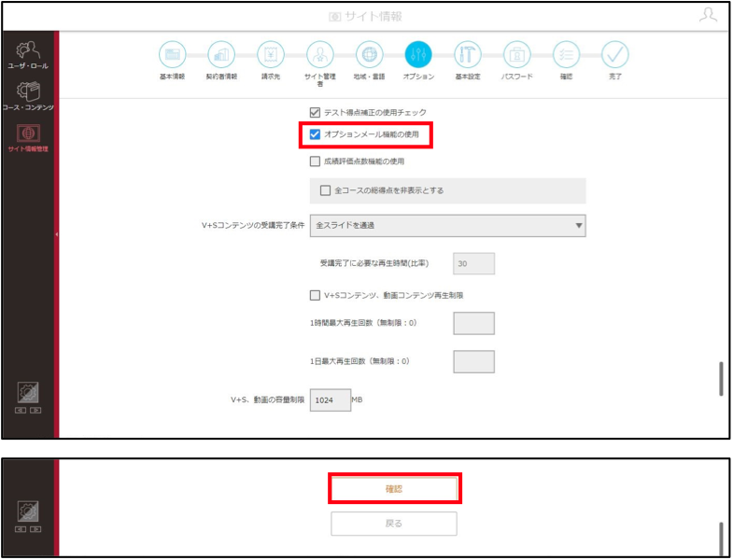The image size is (733, 560).
Task: Click the V+S、動画の容量制限 field showing 1024
Action: click(x=331, y=400)
